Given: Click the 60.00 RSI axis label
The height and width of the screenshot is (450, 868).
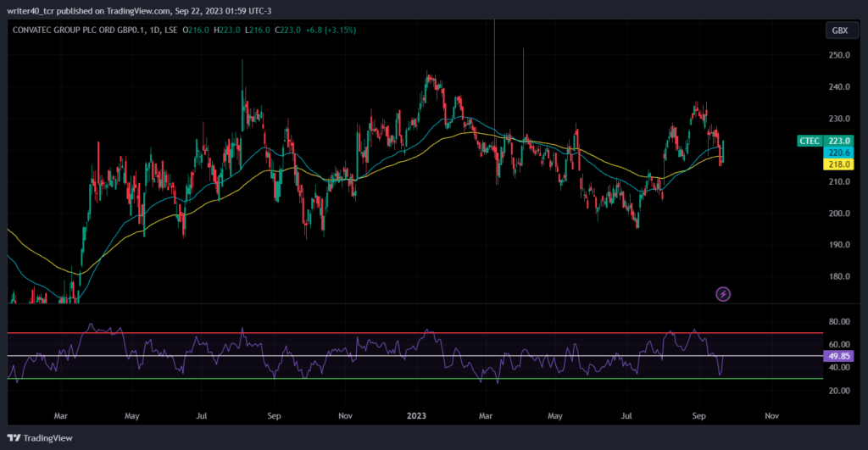Looking at the screenshot, I should (839, 344).
